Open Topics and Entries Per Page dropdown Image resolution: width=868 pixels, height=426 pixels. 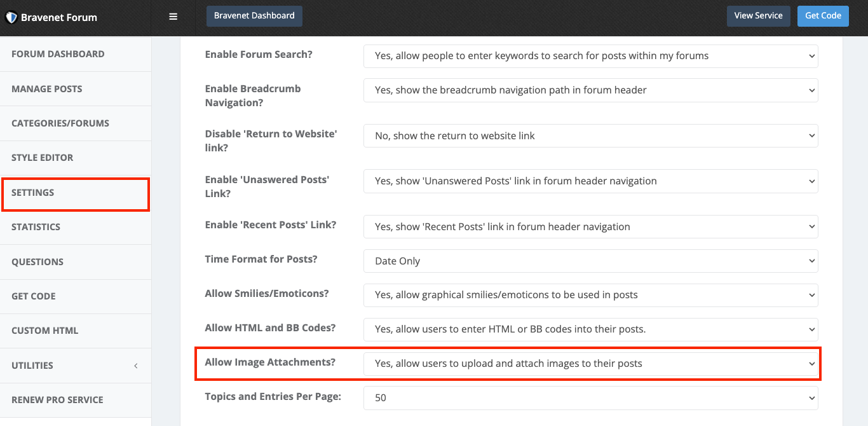[590, 398]
